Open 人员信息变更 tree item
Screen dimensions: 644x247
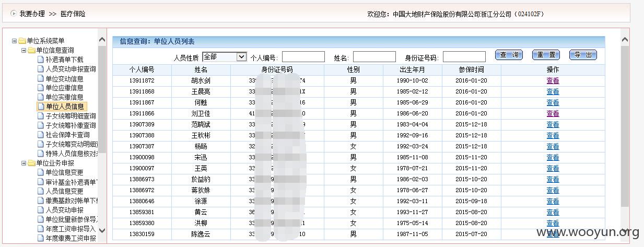pyautogui.click(x=64, y=191)
